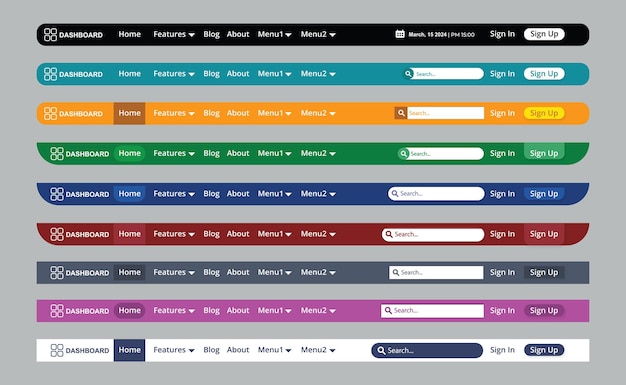
Task: Open Menu1 dropdown in green navbar
Action: [274, 153]
